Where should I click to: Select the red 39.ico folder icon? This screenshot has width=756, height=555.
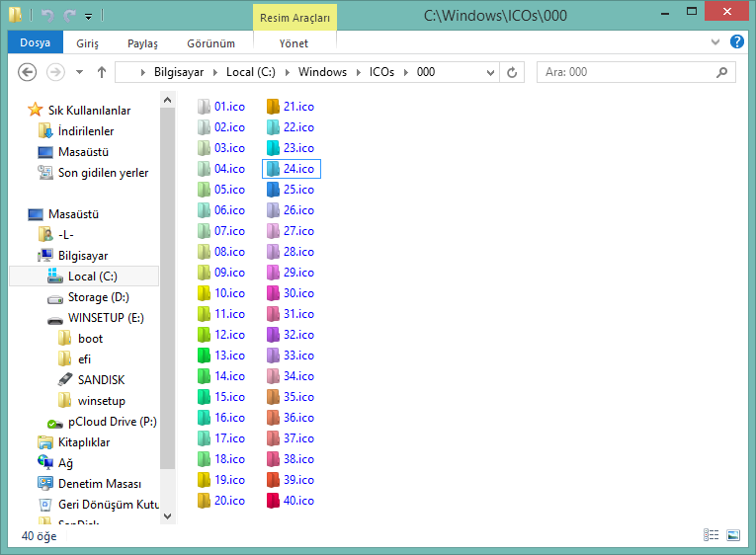(x=273, y=479)
